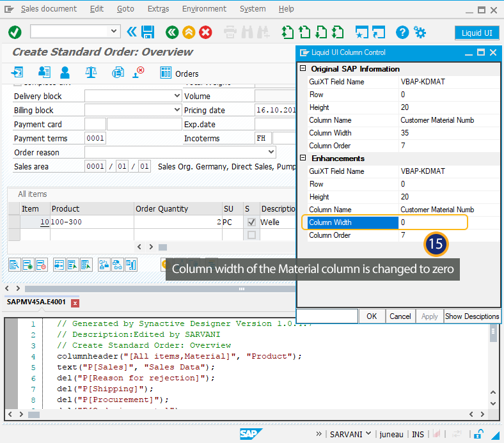504x443 pixels.
Task: Toggle the S checkbox for item 10
Action: 251,222
